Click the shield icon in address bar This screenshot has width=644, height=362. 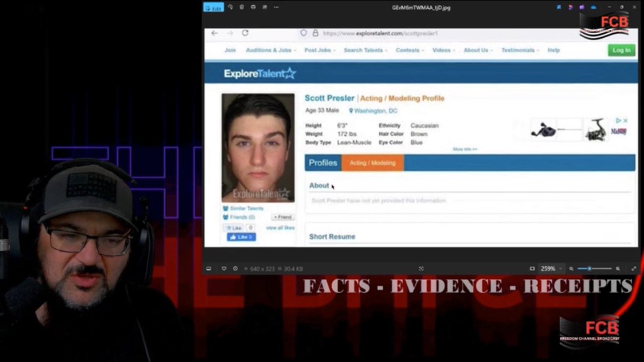304,33
